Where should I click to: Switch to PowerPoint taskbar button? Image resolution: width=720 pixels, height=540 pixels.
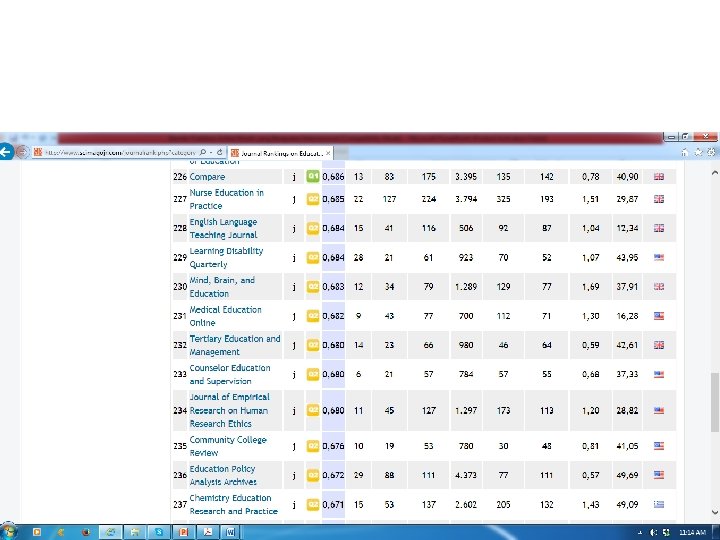[x=183, y=532]
